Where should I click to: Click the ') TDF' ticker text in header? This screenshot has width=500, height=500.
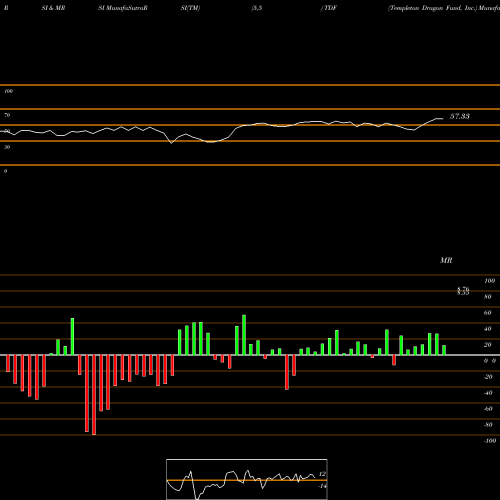tap(329, 8)
